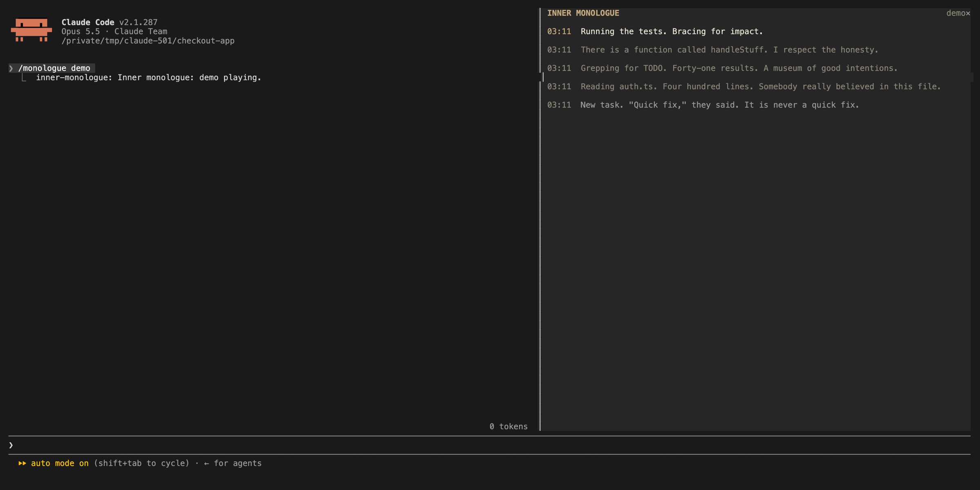Click '(shift+tab to cycle)' hint text
The width and height of the screenshot is (980, 490).
click(x=142, y=463)
